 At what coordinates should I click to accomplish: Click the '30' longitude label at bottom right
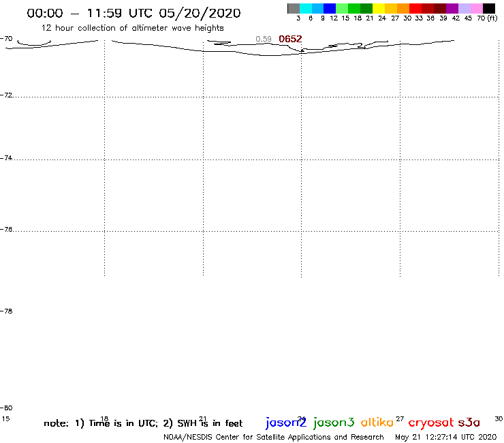pyautogui.click(x=499, y=419)
